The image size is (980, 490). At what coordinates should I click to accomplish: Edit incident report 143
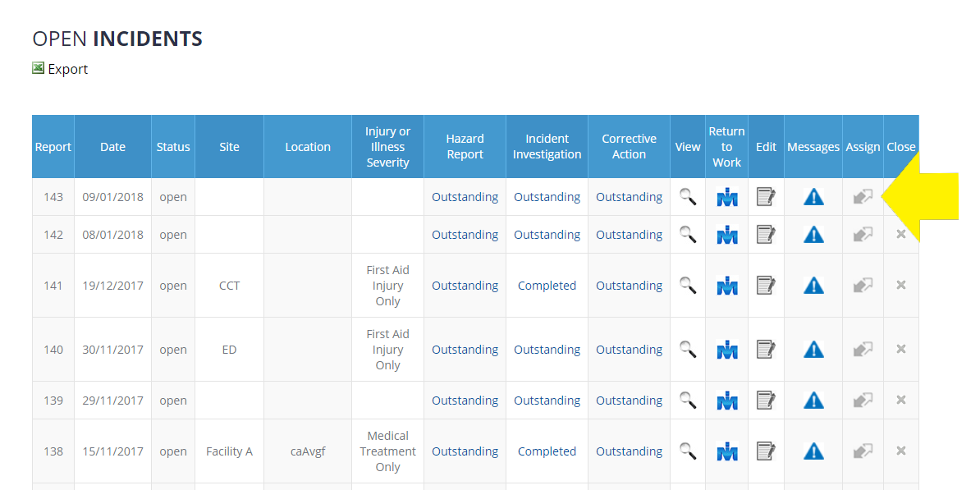[x=766, y=196]
